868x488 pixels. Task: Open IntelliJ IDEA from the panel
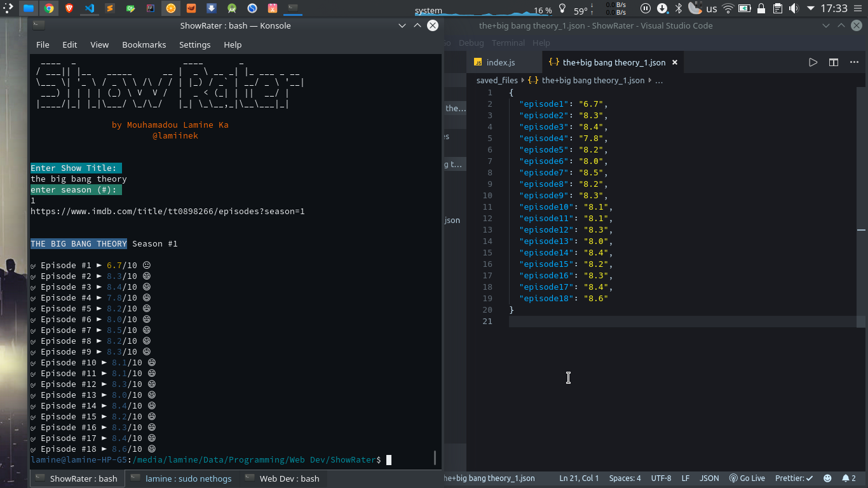[150, 8]
